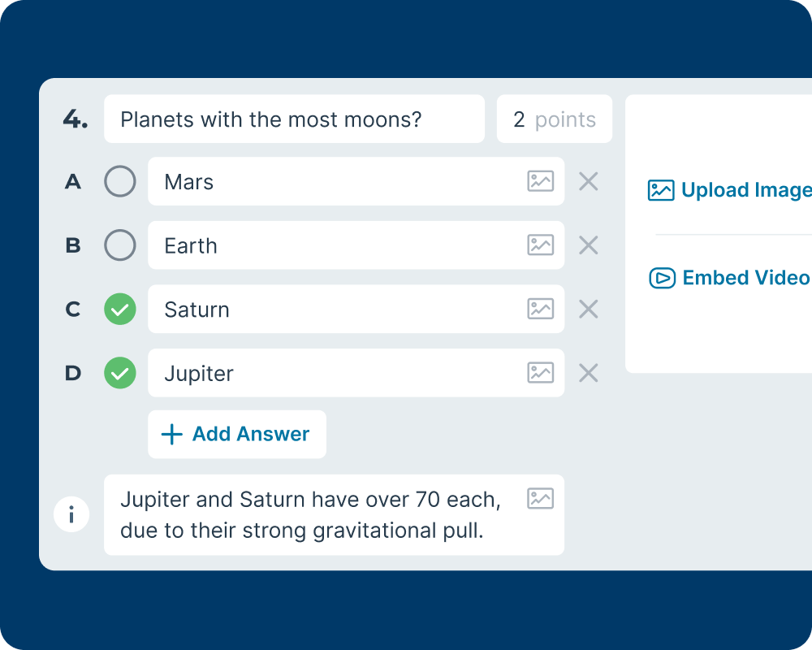
Task: Click image icon in the Mars answer
Action: pos(540,181)
